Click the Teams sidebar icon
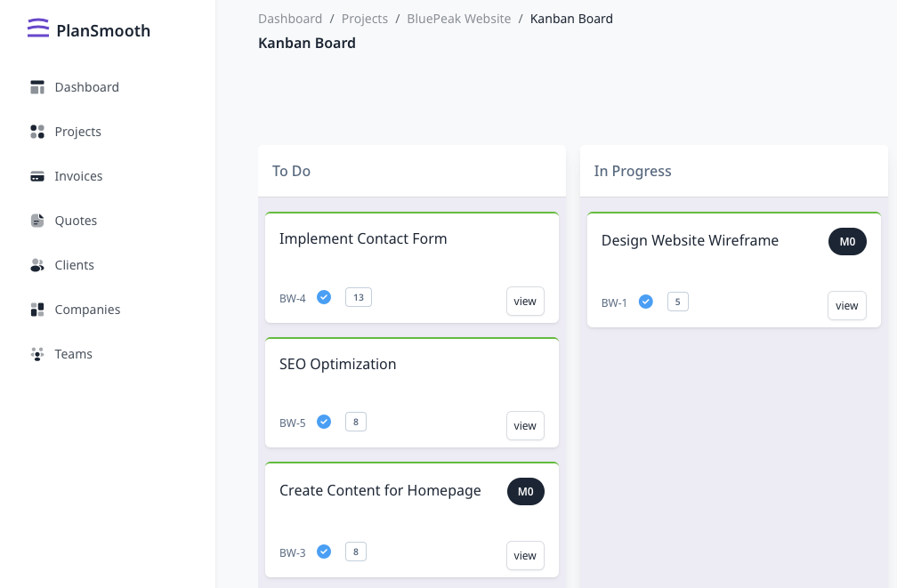 tap(37, 354)
